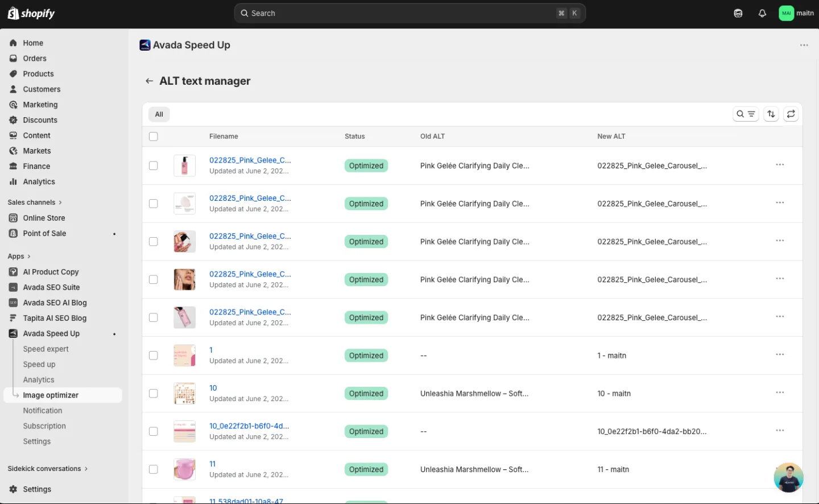Click the Analytics bar chart icon
This screenshot has height=504, width=819.
pyautogui.click(x=13, y=181)
